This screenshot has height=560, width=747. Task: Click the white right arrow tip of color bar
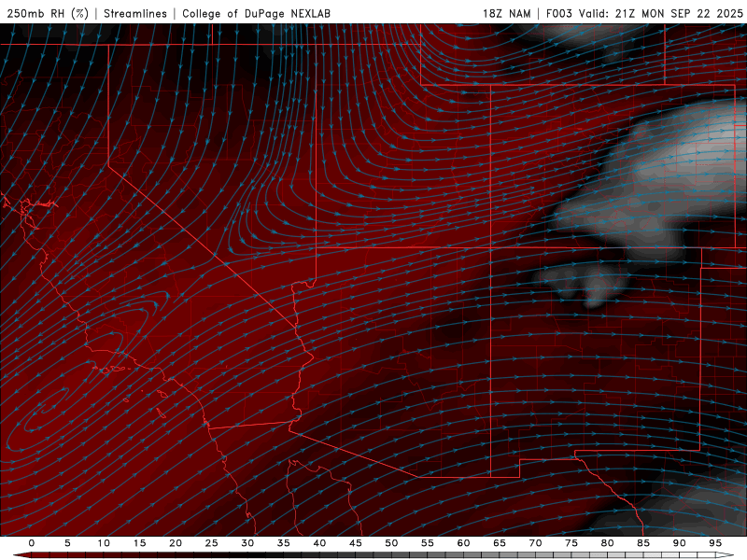point(726,555)
